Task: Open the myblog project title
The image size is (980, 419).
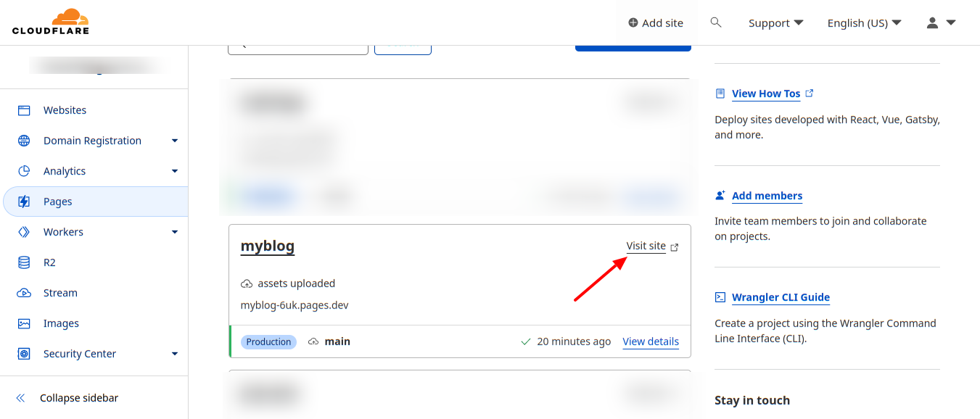Action: point(268,246)
